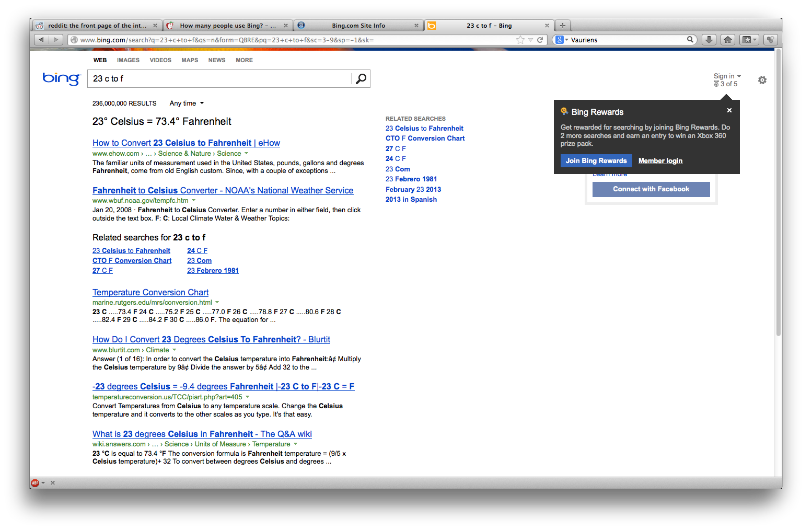Click the Bing search magnifier button
This screenshot has height=530, width=812.
(x=361, y=79)
